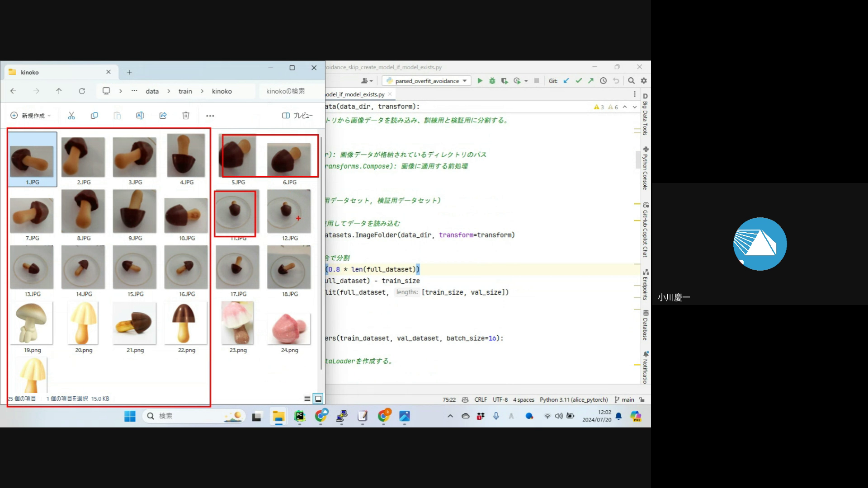Click delete trash icon in Explorer toolbar
The height and width of the screenshot is (488, 868).
pyautogui.click(x=186, y=116)
